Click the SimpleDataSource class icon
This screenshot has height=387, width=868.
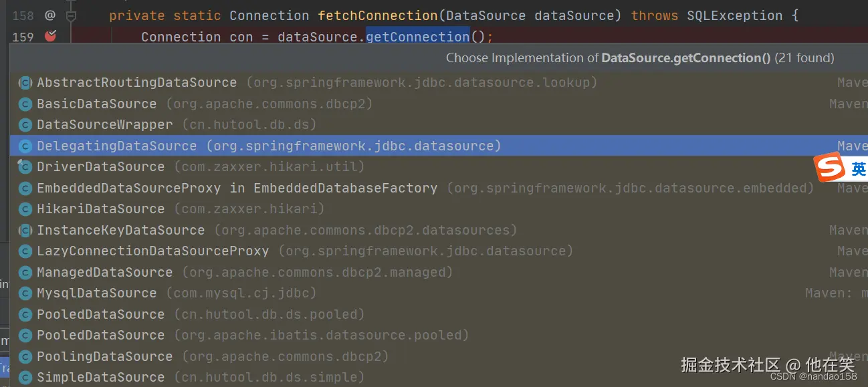25,377
